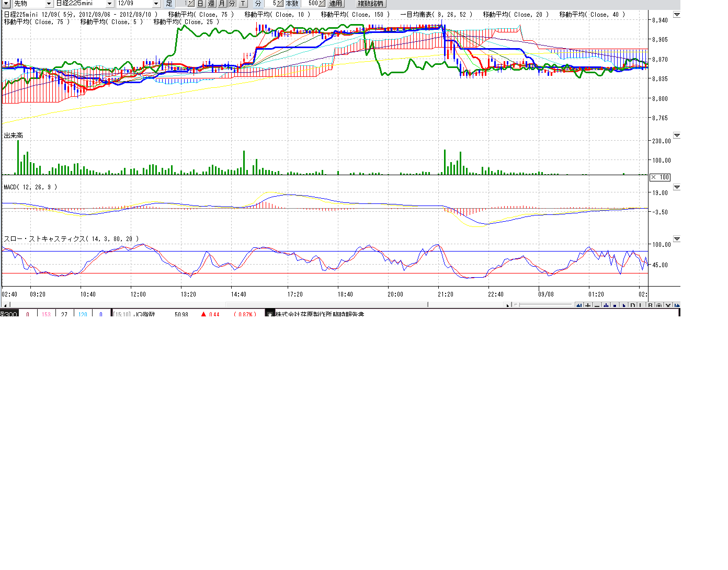Toggle the 日 (daily) timeframe button
The height and width of the screenshot is (570, 728).
pyautogui.click(x=200, y=4)
